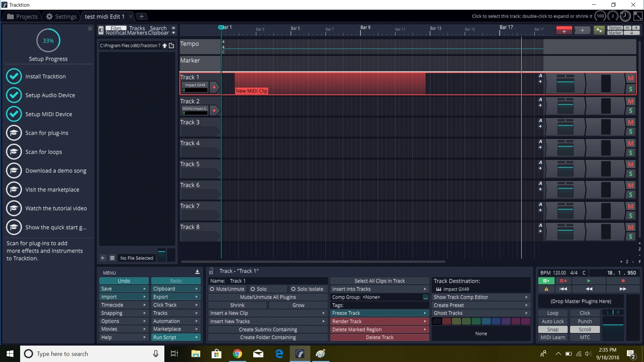This screenshot has height=362, width=644.
Task: Arm Track 1 Impact GX49 record dot
Action: click(x=214, y=87)
